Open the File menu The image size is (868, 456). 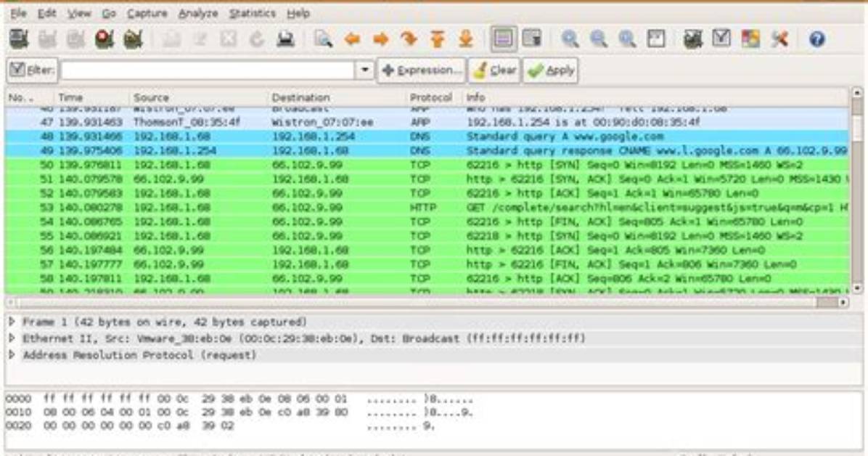point(18,13)
